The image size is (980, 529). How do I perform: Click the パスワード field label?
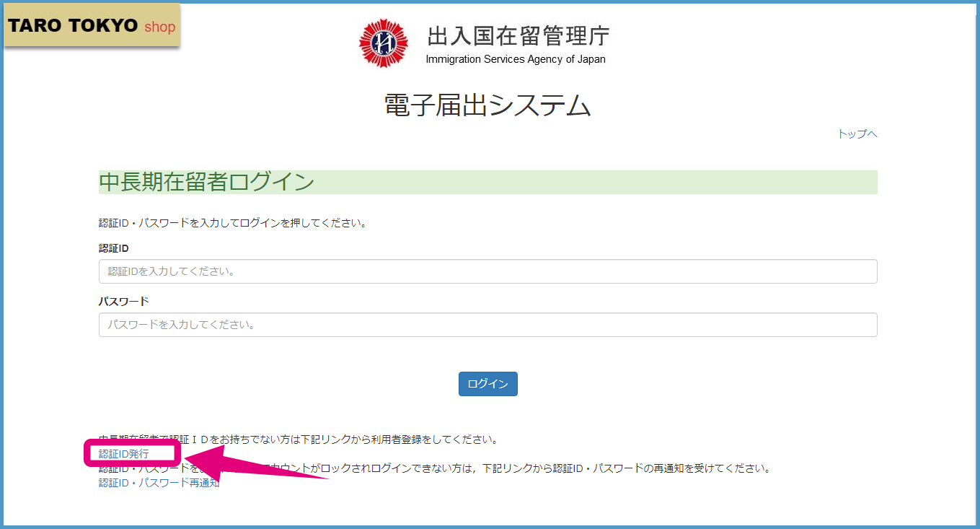coord(123,301)
